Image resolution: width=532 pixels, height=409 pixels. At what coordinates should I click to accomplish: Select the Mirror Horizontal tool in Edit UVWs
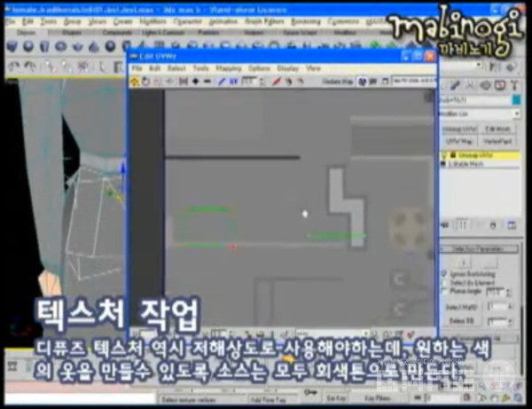[x=183, y=82]
